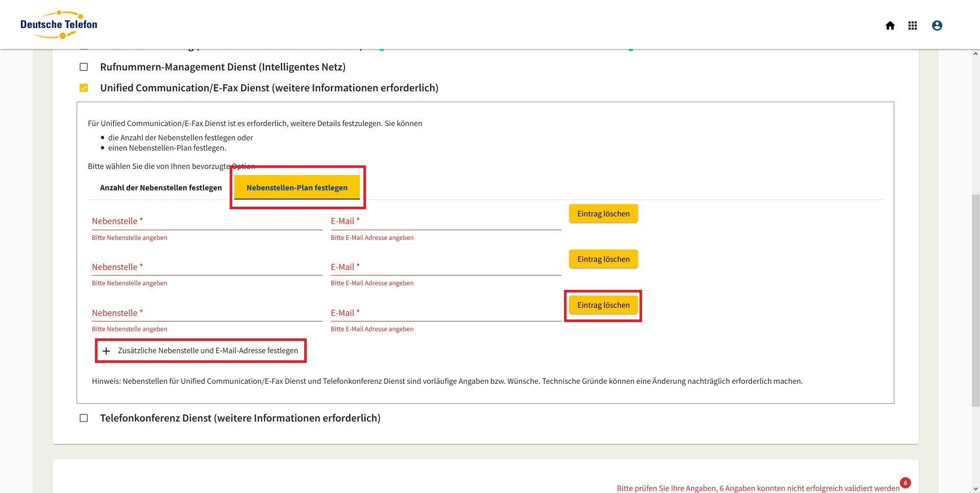
Task: Focus the third Nebenstelle input field
Action: (x=207, y=313)
